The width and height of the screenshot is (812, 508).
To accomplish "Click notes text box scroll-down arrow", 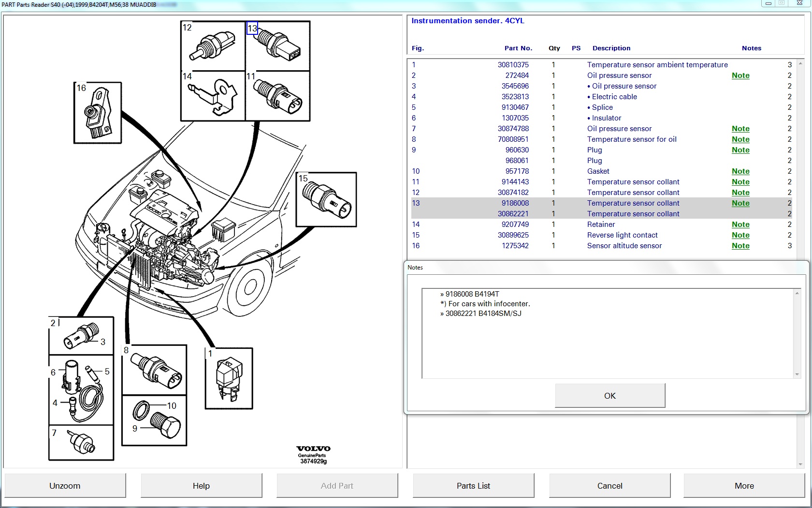I will click(797, 374).
